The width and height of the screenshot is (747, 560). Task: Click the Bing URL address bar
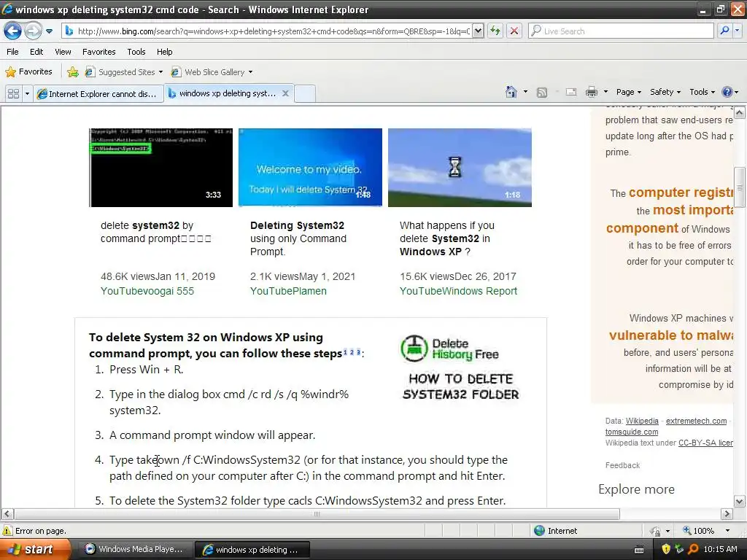point(274,31)
